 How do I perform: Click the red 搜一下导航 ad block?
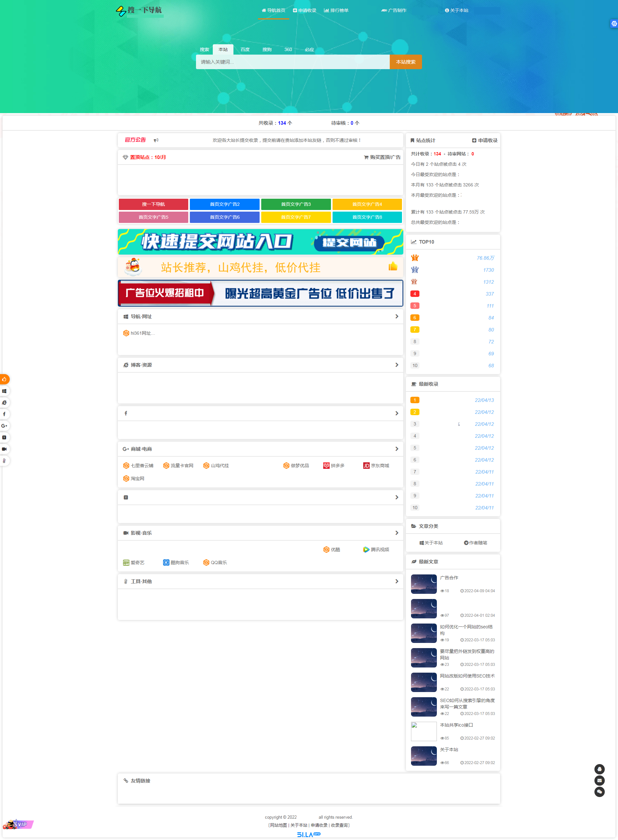153,204
